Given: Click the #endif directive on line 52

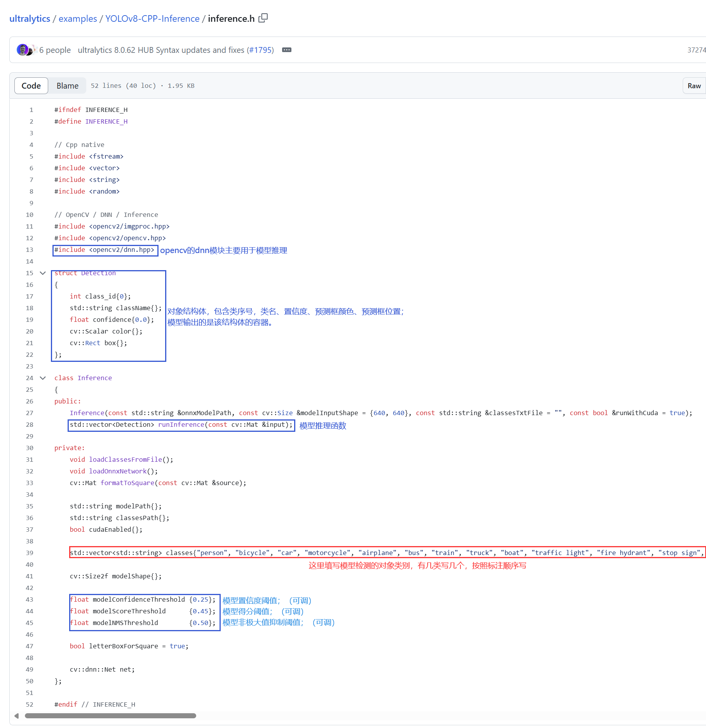Looking at the screenshot, I should coord(66,704).
